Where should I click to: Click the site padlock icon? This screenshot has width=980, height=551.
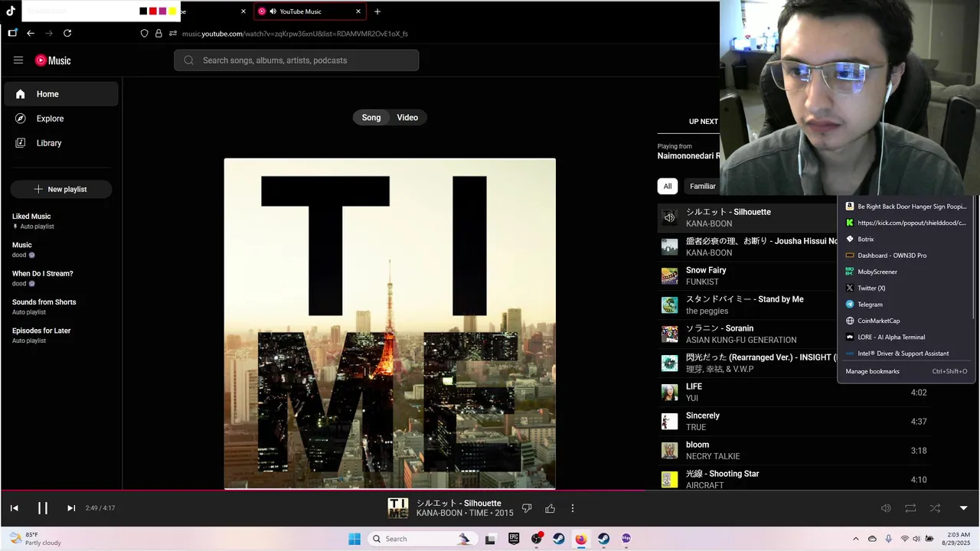pos(158,34)
